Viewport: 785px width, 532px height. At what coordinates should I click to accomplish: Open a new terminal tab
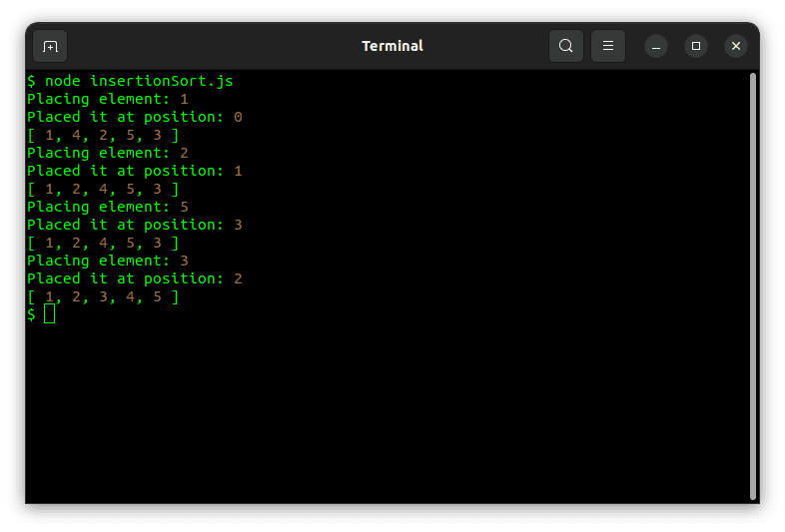point(50,46)
